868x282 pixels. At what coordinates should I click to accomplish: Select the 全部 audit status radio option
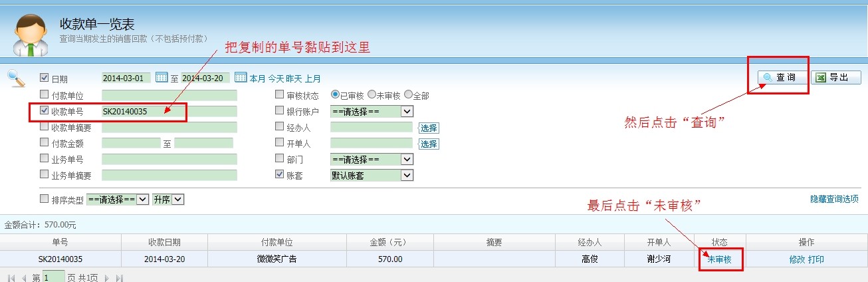point(408,95)
